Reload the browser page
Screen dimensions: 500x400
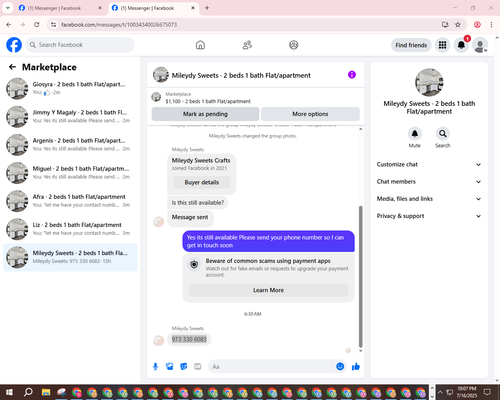[37, 25]
